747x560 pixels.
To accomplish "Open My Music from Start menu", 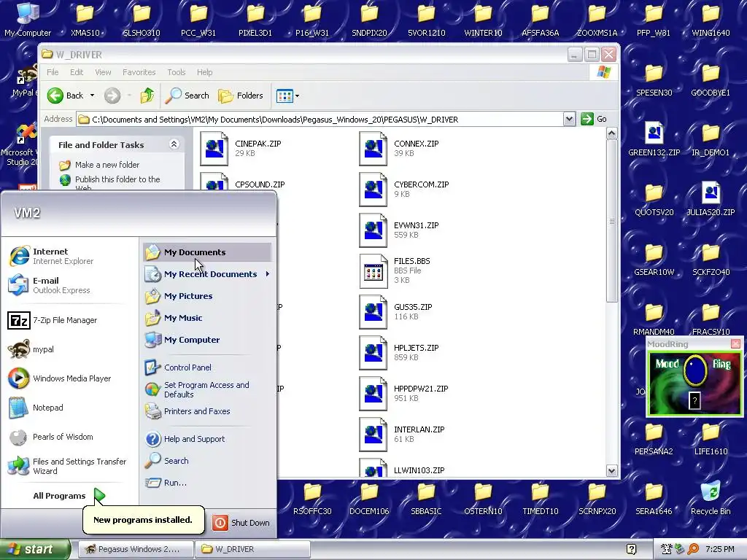I will click(x=174, y=318).
